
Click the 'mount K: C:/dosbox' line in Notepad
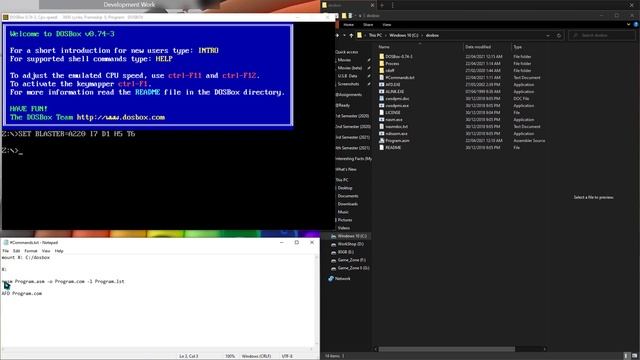click(25, 258)
